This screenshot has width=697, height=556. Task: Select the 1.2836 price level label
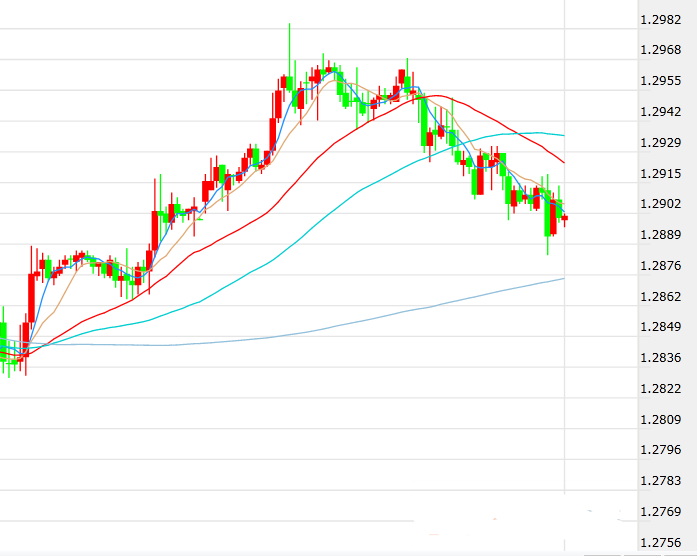click(660, 358)
